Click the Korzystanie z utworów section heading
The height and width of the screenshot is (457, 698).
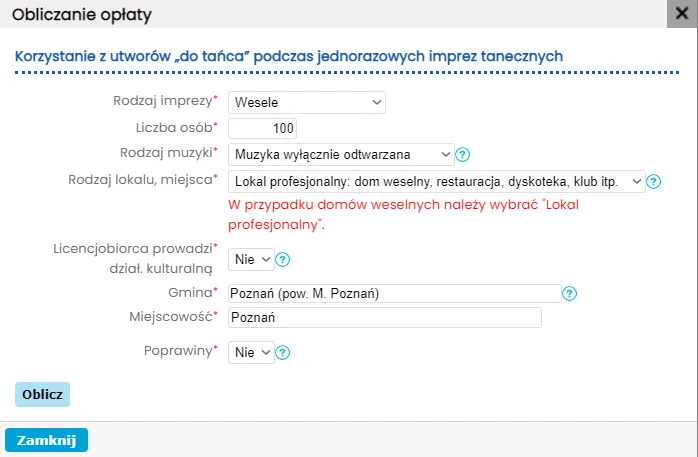[288, 56]
